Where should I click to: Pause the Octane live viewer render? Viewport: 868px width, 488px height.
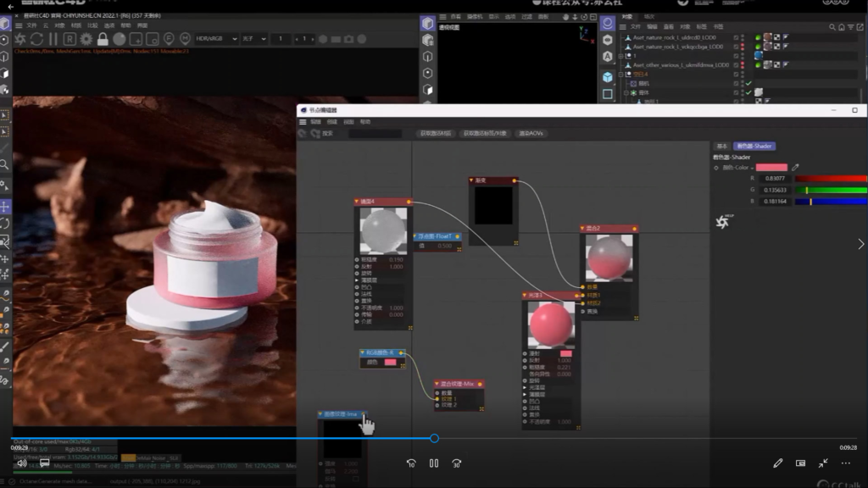pyautogui.click(x=53, y=39)
